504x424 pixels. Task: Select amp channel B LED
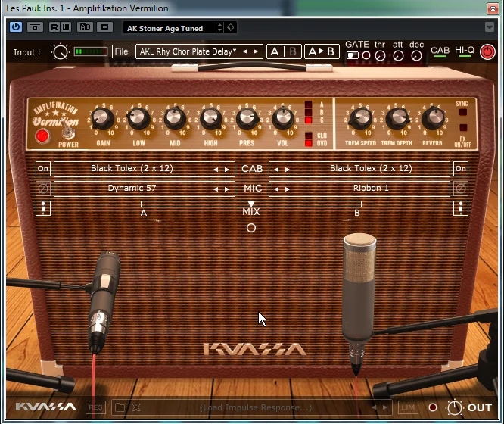pyautogui.click(x=308, y=112)
